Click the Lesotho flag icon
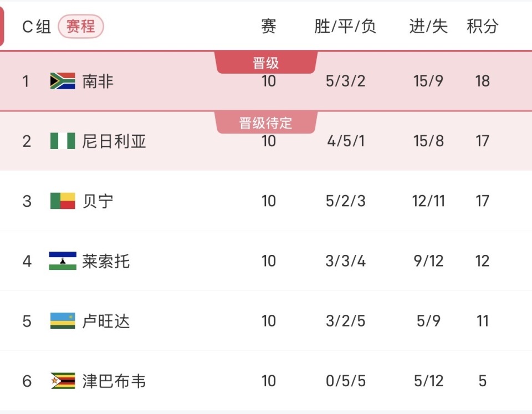This screenshot has width=532, height=414. click(63, 260)
